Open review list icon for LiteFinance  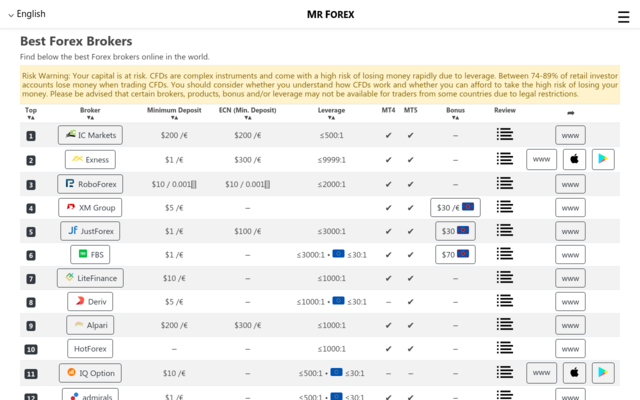[x=505, y=278]
